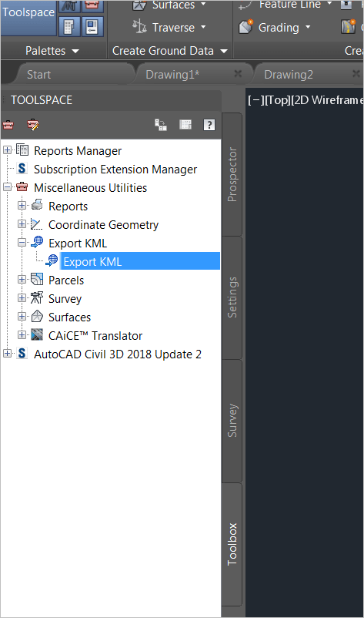Select Subscription Extension Manager item

pyautogui.click(x=115, y=169)
